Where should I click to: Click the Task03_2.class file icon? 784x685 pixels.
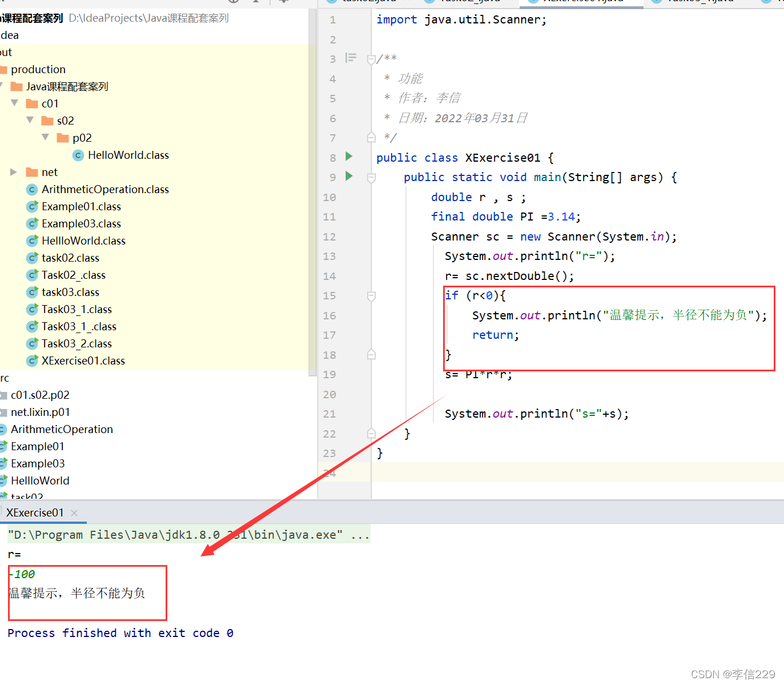click(33, 344)
